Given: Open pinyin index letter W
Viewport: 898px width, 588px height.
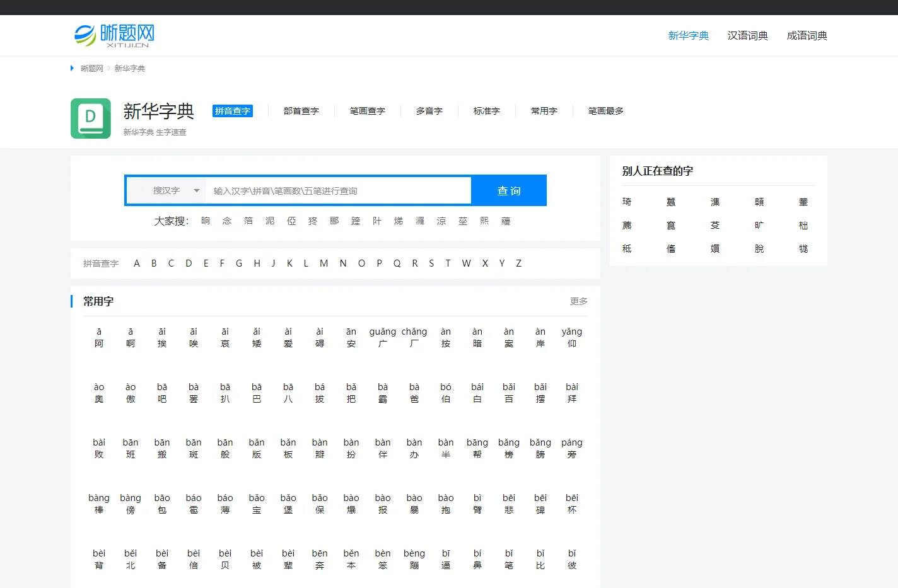Looking at the screenshot, I should click(466, 263).
